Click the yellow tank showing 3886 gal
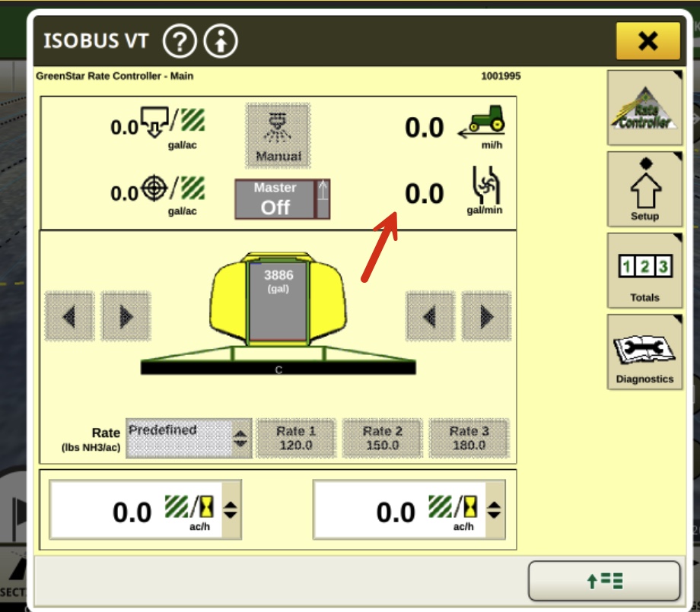The height and width of the screenshot is (612, 700). coord(278,300)
